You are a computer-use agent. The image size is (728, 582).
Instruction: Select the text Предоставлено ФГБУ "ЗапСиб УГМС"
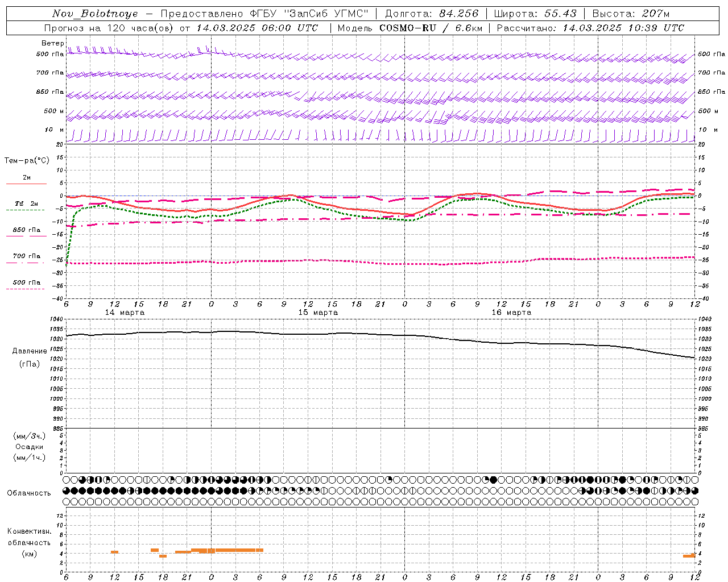265,14
